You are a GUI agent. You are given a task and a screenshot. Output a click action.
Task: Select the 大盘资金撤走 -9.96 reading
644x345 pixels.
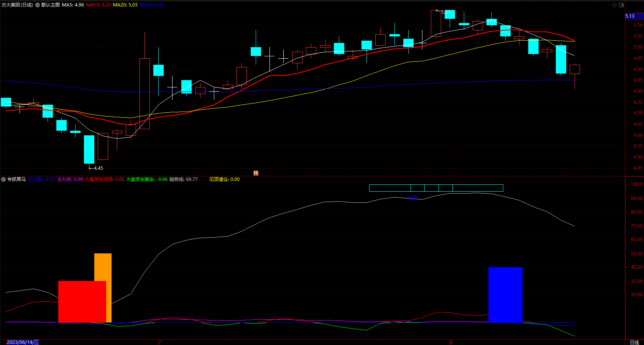pos(147,179)
